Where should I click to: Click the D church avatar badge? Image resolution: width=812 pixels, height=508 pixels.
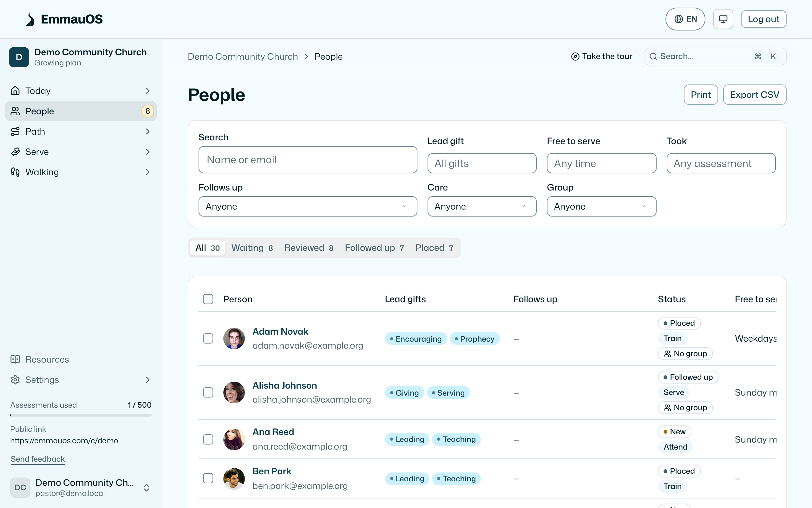point(19,57)
